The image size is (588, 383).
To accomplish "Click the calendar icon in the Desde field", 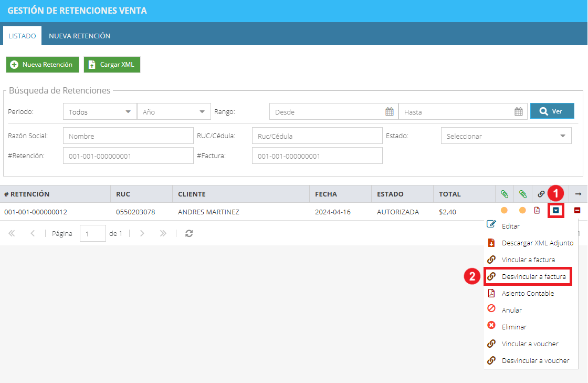I will click(389, 111).
